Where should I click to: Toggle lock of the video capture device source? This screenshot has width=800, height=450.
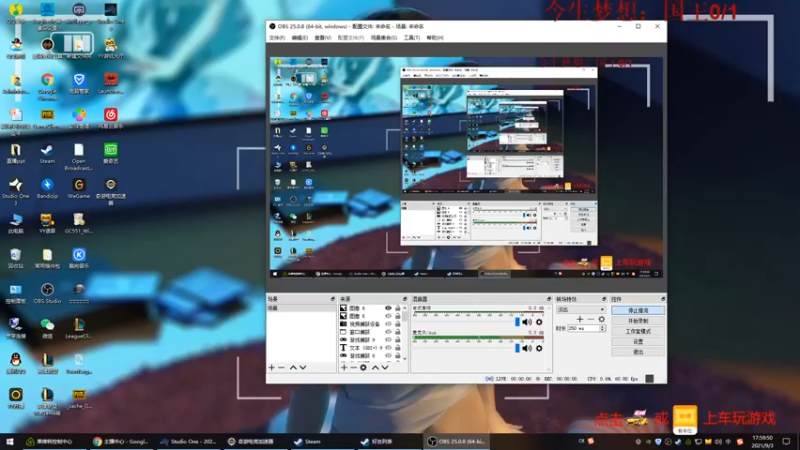[397, 324]
